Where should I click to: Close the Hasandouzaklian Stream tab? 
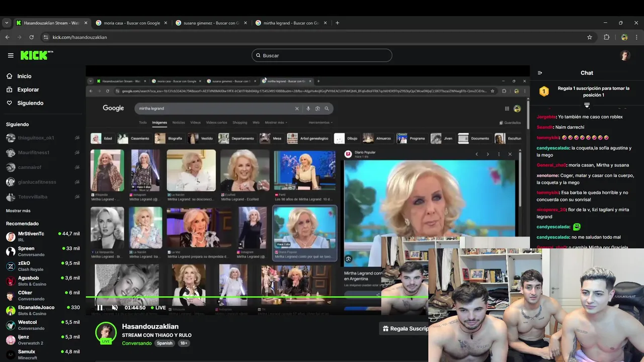click(x=86, y=23)
